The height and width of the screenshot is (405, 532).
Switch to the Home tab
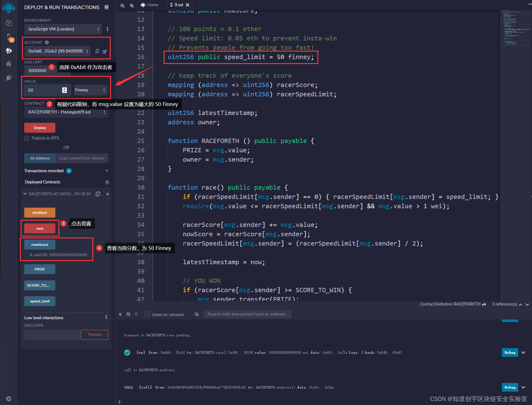click(x=149, y=5)
